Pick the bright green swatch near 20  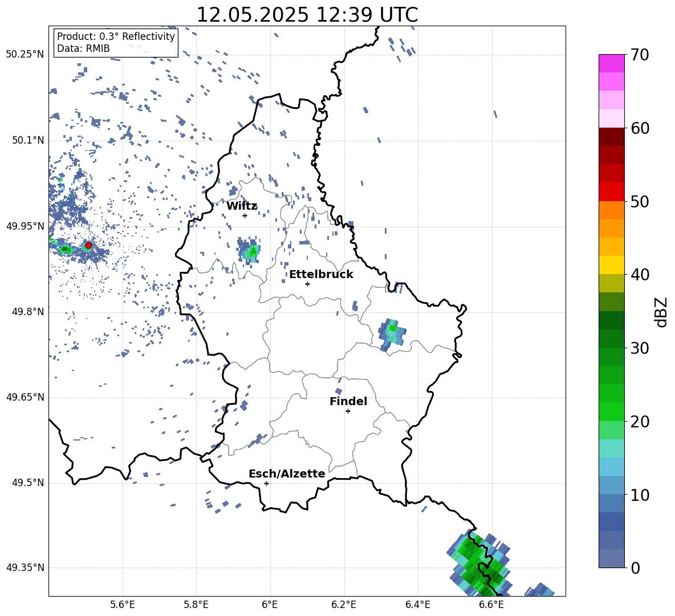coord(612,411)
